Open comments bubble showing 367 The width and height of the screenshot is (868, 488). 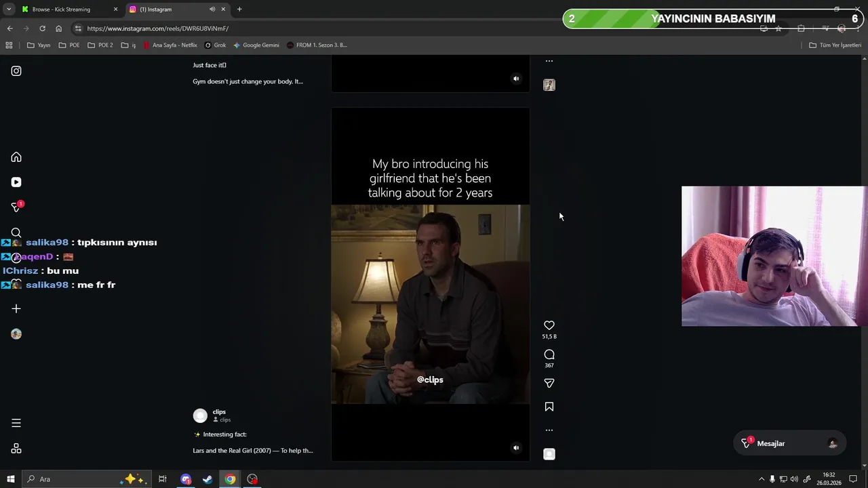[x=549, y=354]
